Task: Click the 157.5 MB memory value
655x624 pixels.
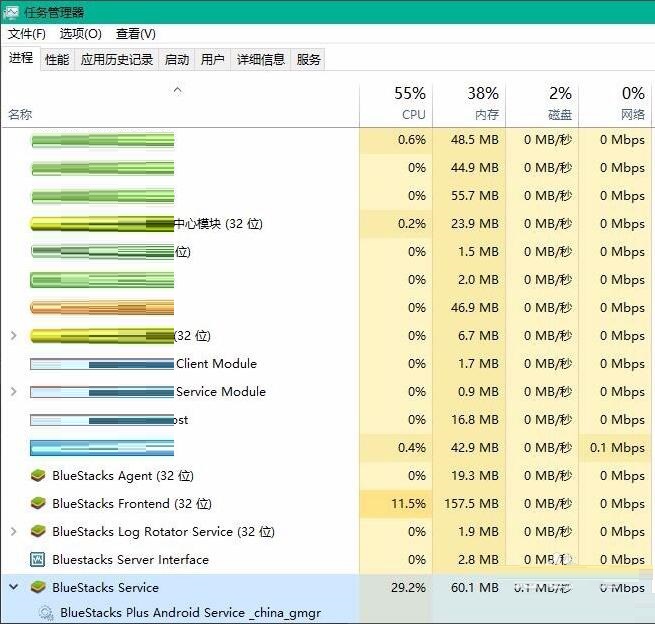Action: [472, 503]
